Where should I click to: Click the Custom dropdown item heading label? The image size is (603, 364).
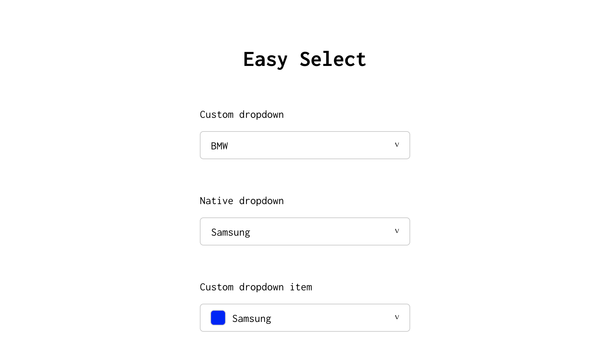(256, 287)
